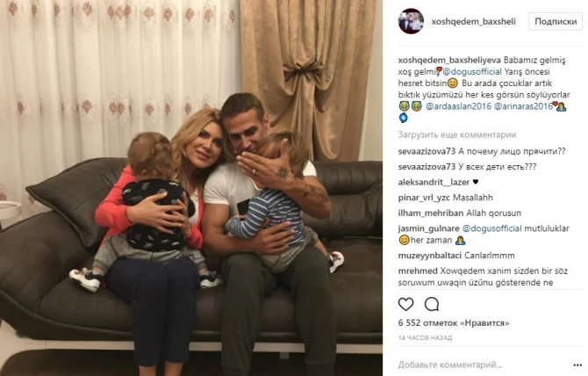
Task: Click the comment speech bubble icon
Action: (432, 304)
